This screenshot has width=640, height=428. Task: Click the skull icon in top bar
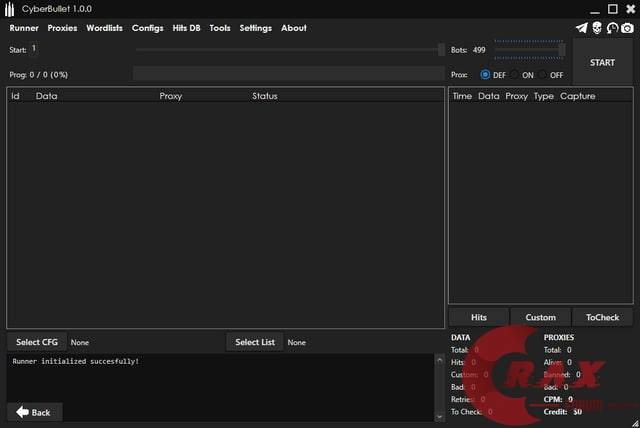(x=597, y=28)
